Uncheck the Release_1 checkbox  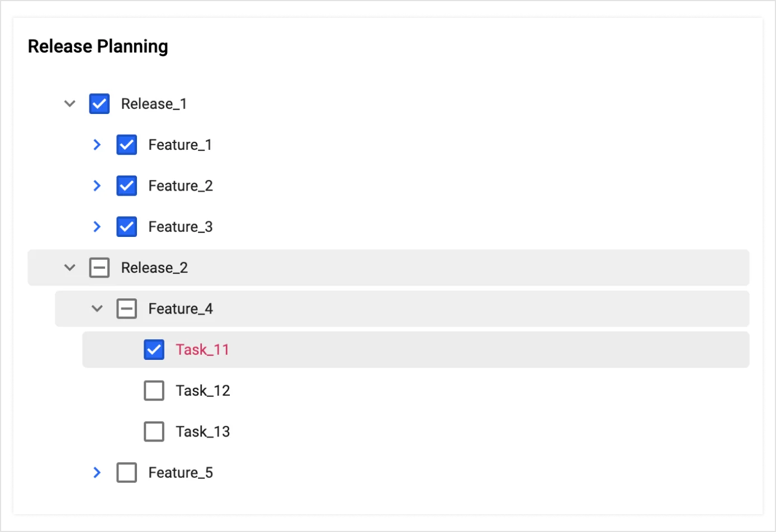pos(99,103)
